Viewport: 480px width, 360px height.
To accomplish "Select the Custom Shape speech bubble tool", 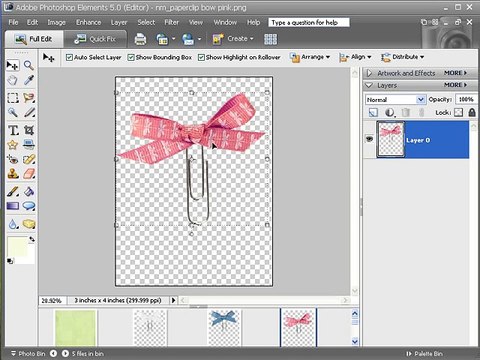I will [x=29, y=206].
